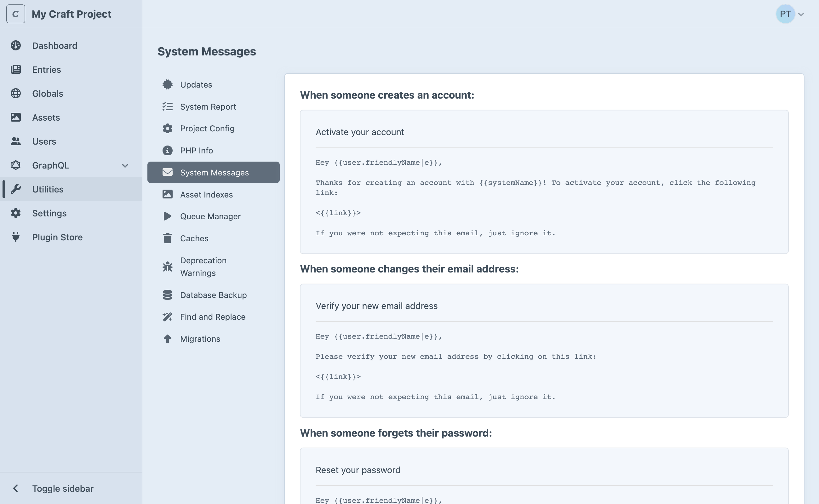
Task: Collapse the sidebar with Toggle sidebar
Action: point(63,488)
